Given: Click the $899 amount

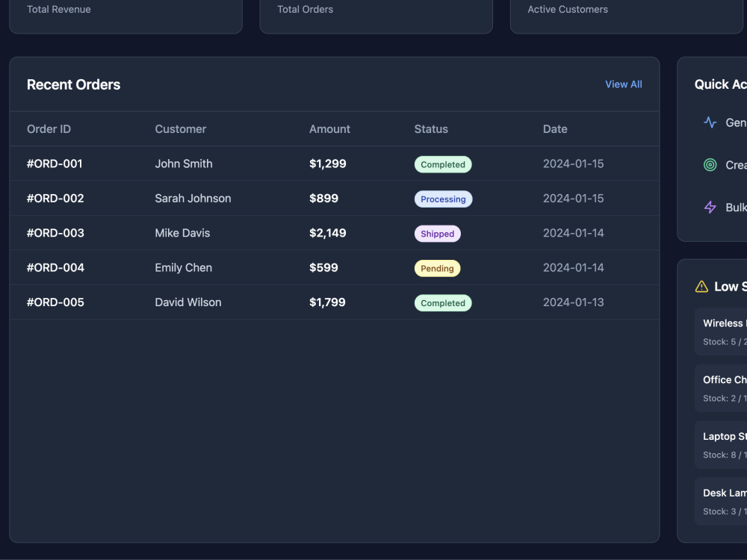Looking at the screenshot, I should pyautogui.click(x=323, y=199).
